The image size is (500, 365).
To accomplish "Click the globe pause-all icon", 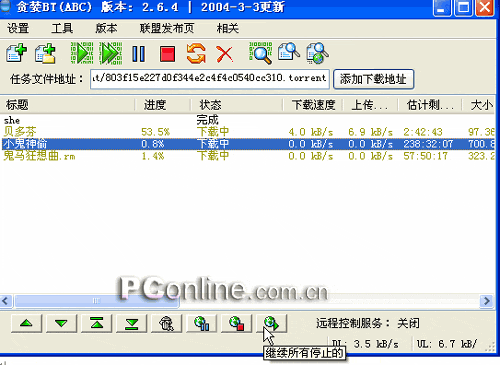I will [202, 323].
